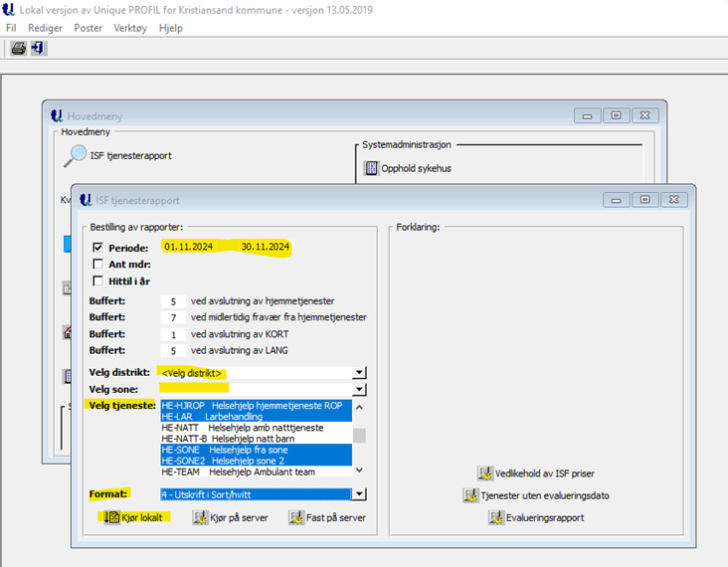728x567 pixels.
Task: Select HE-HJROP Helsehjelp hjemmetjeneste ROP
Action: pos(257,406)
